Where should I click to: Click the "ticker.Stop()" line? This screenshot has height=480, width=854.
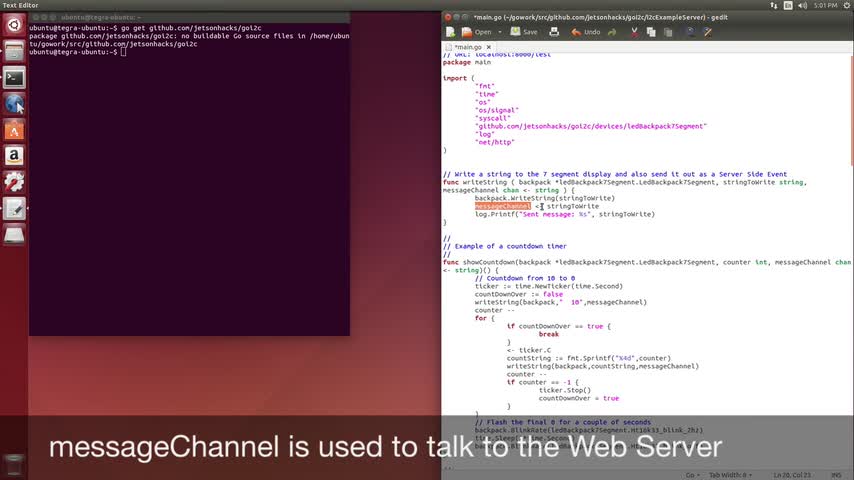(x=565, y=390)
